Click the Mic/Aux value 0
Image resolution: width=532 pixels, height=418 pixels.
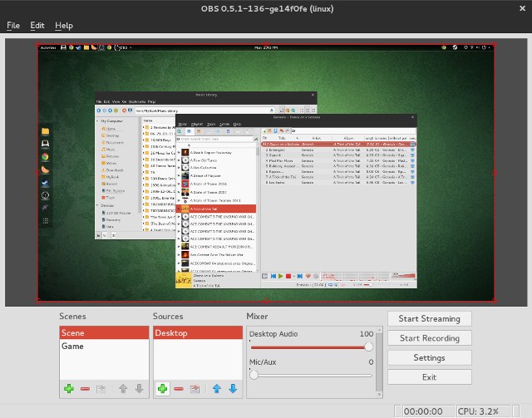click(371, 362)
